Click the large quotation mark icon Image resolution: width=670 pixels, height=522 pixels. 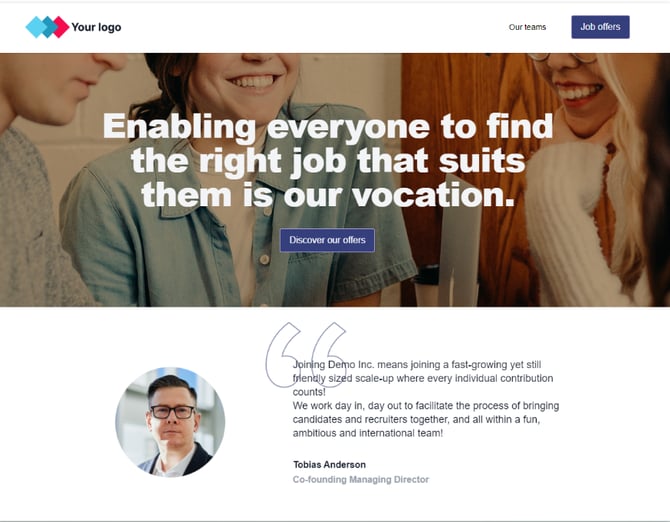click(x=306, y=355)
